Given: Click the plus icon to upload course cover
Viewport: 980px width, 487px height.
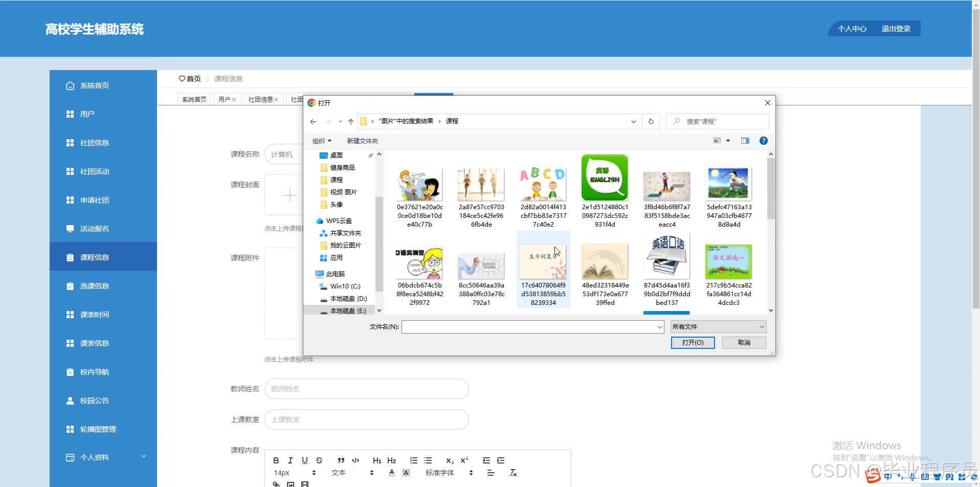Looking at the screenshot, I should tap(290, 195).
